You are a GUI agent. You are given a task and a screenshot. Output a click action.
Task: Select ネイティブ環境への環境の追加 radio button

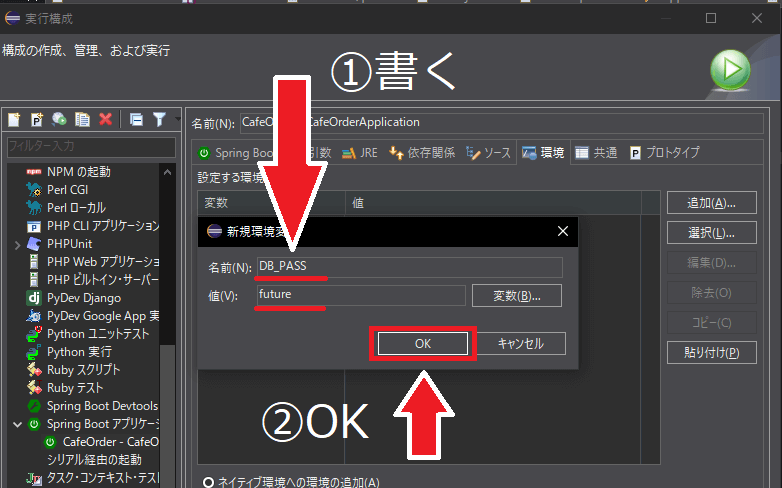coord(209,482)
